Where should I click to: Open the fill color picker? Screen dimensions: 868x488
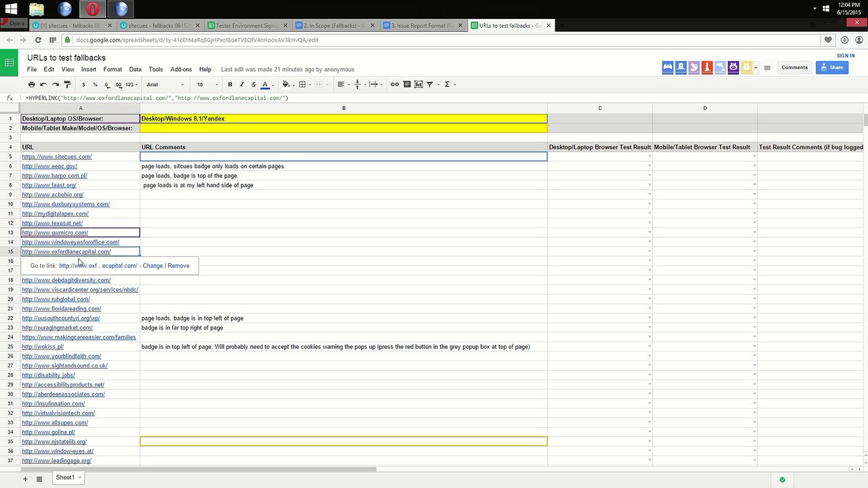[x=286, y=85]
